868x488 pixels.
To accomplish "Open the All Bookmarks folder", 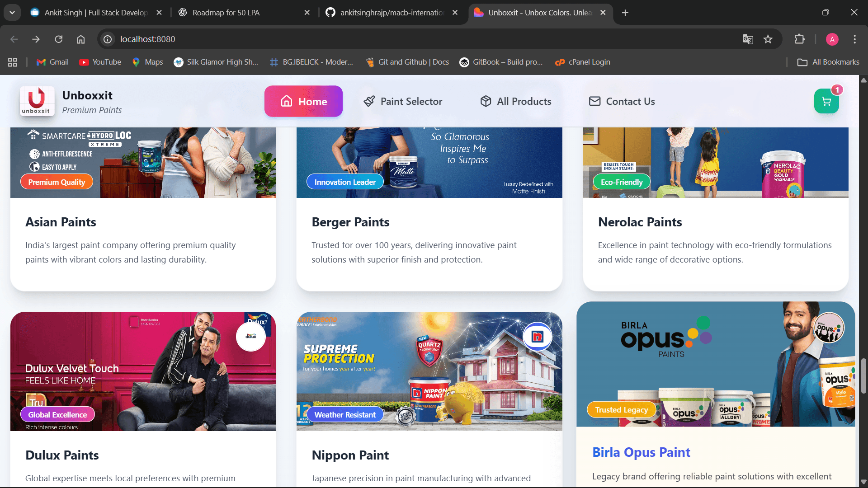I will [828, 62].
